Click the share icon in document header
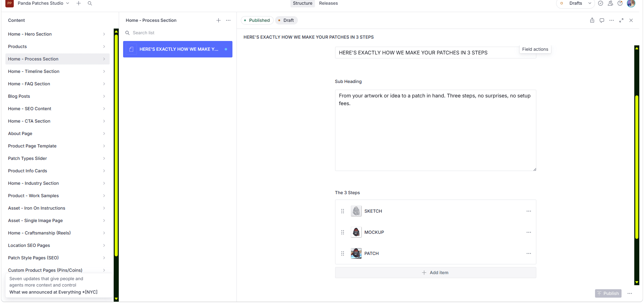Viewport: 644px width, 303px height. (592, 20)
